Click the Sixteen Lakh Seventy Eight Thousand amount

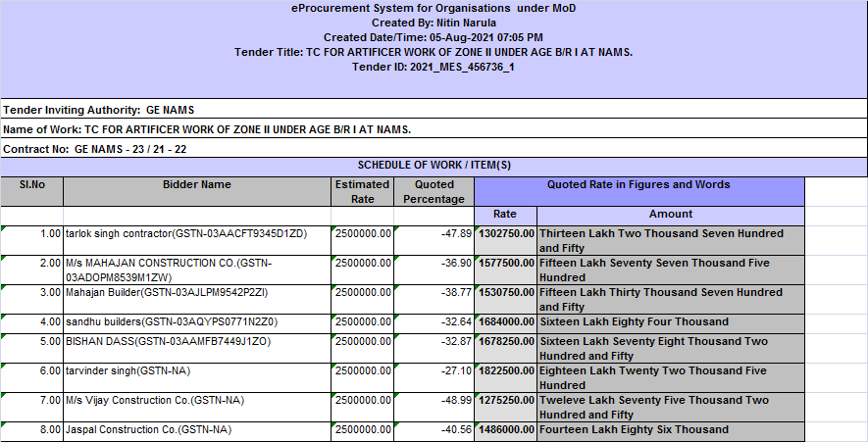671,348
